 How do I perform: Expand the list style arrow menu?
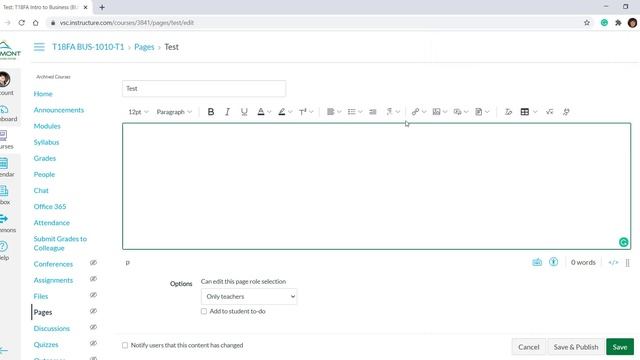tap(360, 112)
